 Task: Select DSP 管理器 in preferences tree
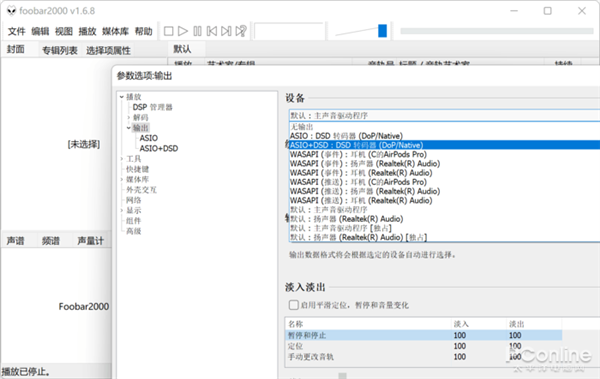[152, 107]
